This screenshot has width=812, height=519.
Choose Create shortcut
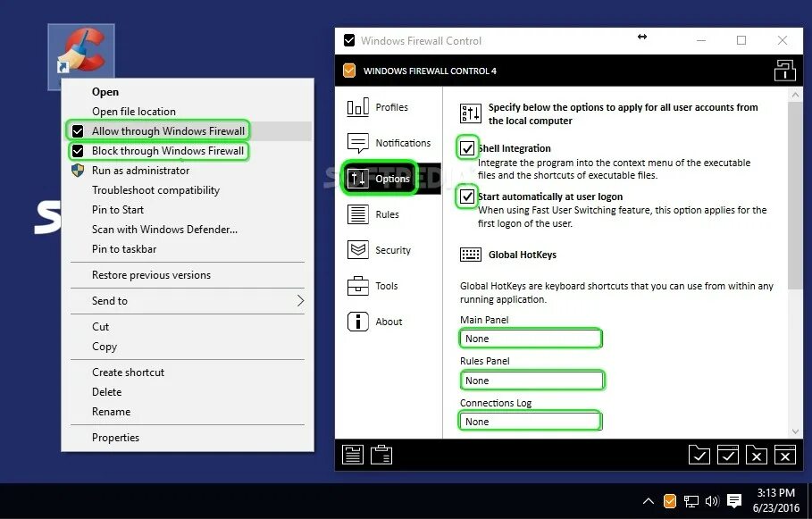click(188, 373)
